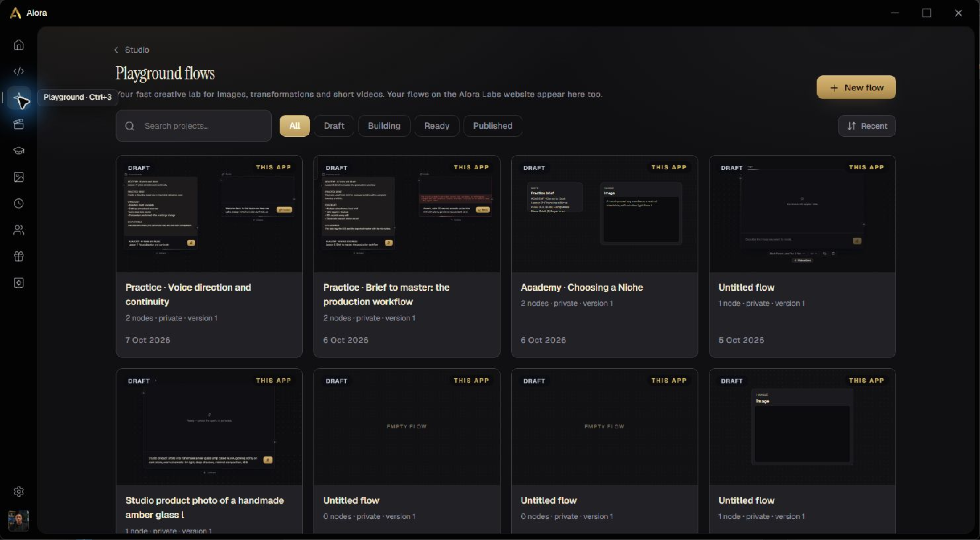Image resolution: width=980 pixels, height=540 pixels.
Task: Go back via Studio chevron link
Action: [x=132, y=50]
